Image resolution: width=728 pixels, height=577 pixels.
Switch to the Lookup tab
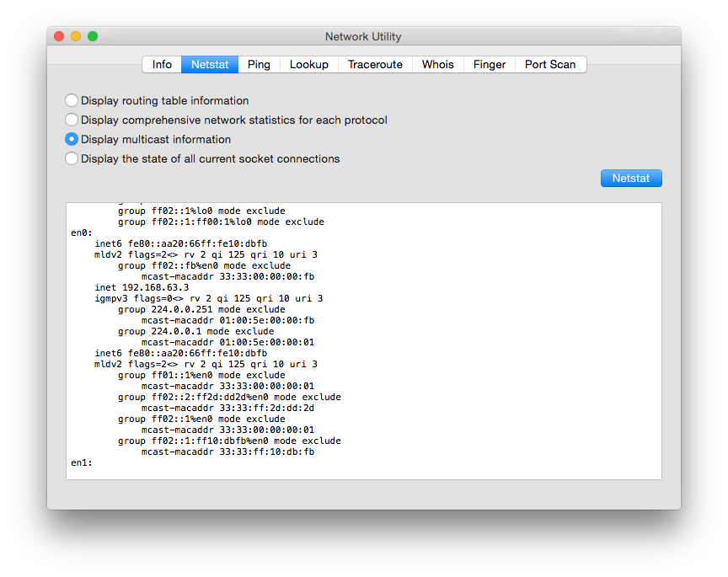pos(308,64)
